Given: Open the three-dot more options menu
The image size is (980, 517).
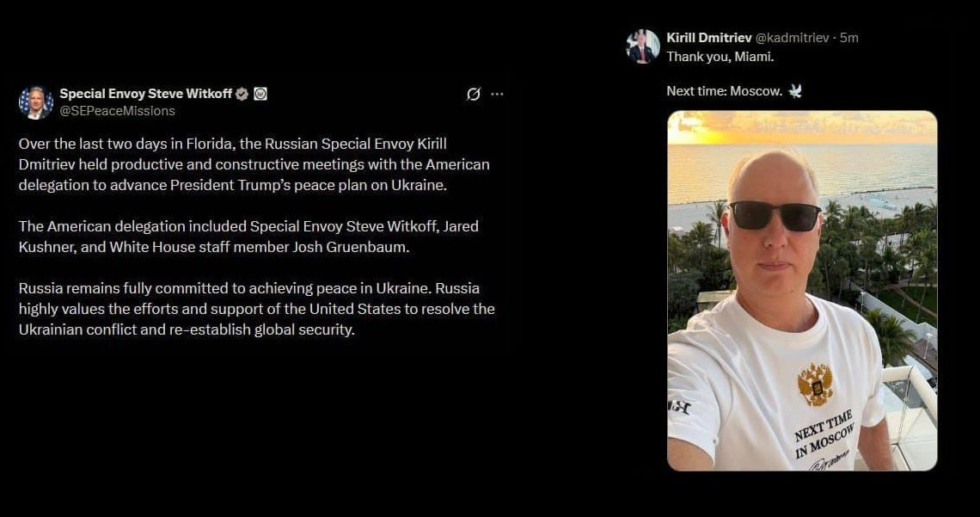Looking at the screenshot, I should pyautogui.click(x=497, y=94).
